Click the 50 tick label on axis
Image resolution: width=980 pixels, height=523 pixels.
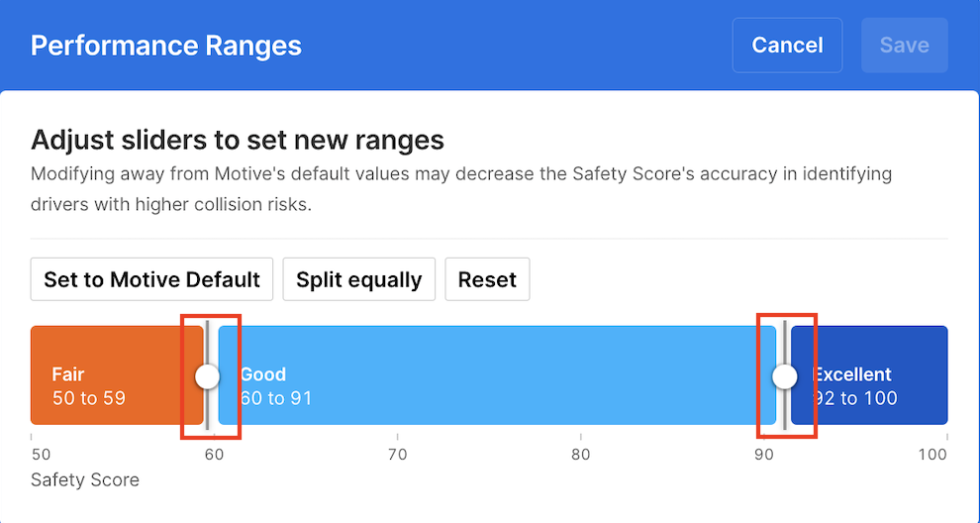41,455
